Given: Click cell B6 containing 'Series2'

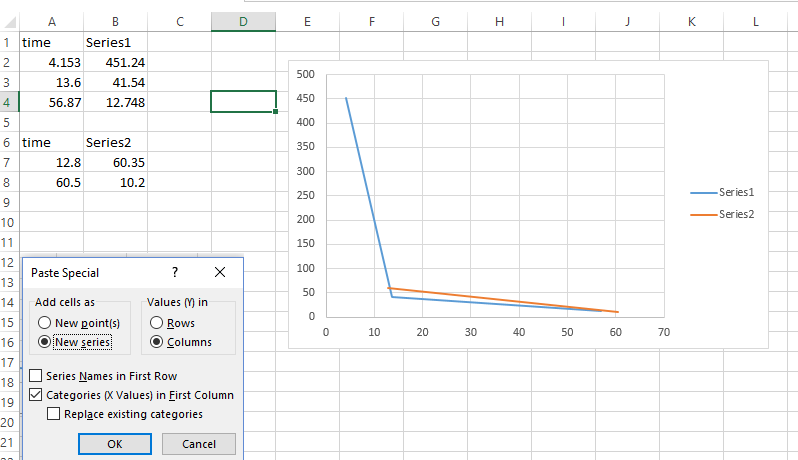Looking at the screenshot, I should (116, 142).
